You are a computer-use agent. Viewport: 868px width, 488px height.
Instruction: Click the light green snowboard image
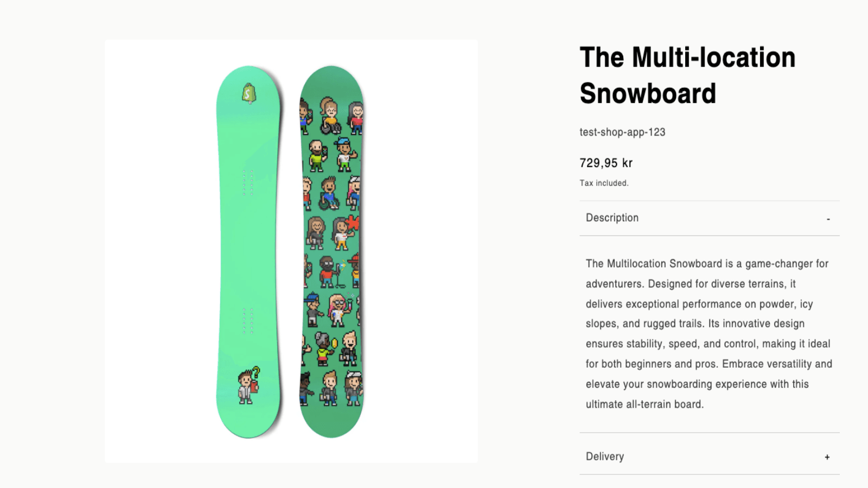248,252
